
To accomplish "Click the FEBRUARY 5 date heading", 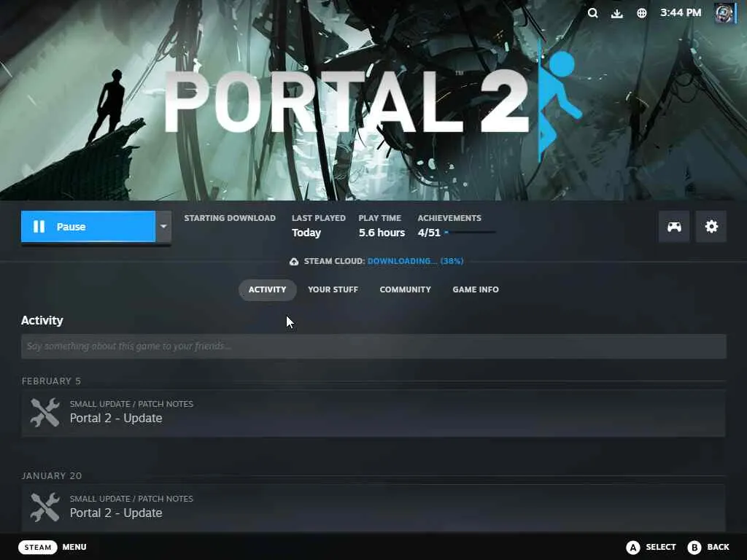I will 52,381.
